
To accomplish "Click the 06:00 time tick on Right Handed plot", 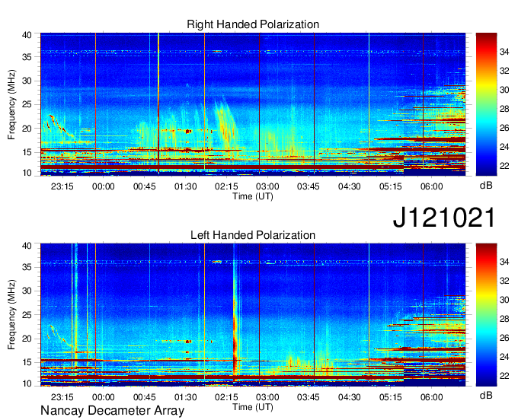I will [431, 186].
